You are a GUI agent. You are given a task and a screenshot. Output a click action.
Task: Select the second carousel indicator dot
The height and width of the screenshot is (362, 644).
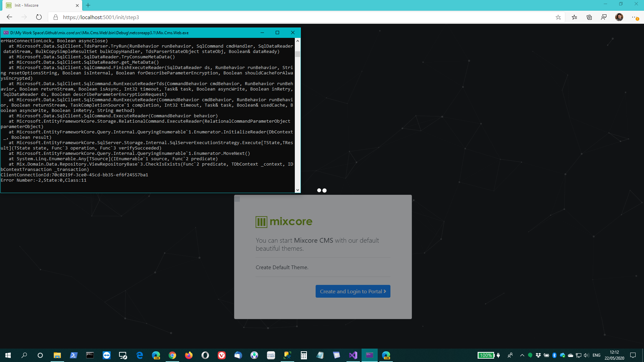click(x=324, y=190)
